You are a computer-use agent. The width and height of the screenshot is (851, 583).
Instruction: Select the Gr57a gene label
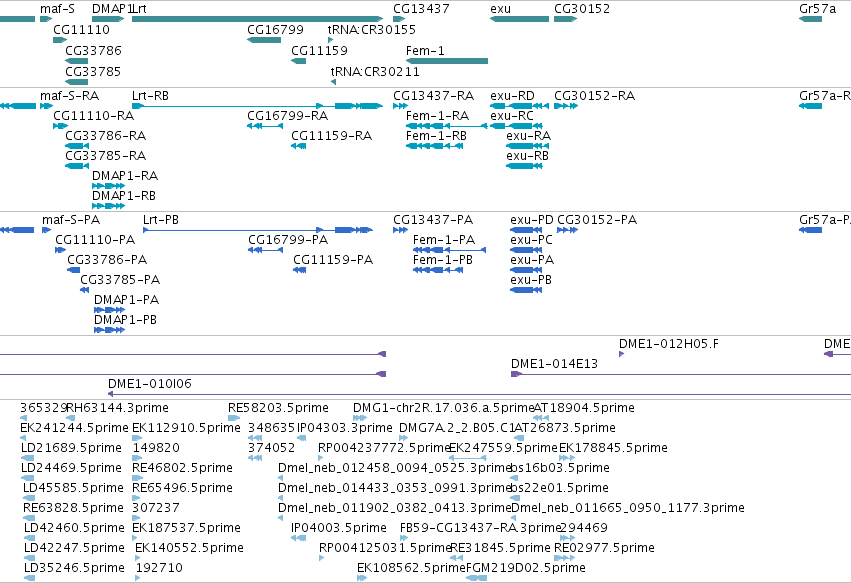817,9
